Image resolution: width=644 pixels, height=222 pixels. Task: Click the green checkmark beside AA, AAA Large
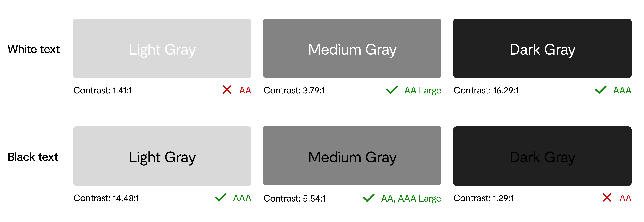(x=368, y=198)
